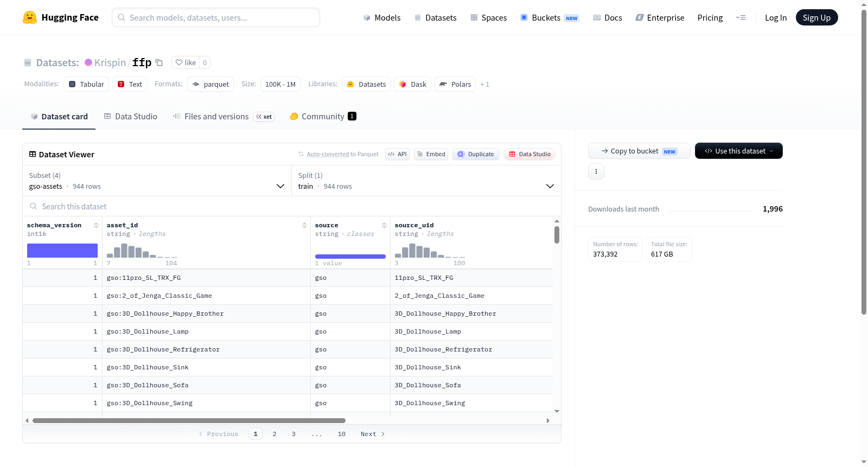The width and height of the screenshot is (868, 467).
Task: Select cell gso:3D_Dollhouse_Sink
Action: point(206,367)
